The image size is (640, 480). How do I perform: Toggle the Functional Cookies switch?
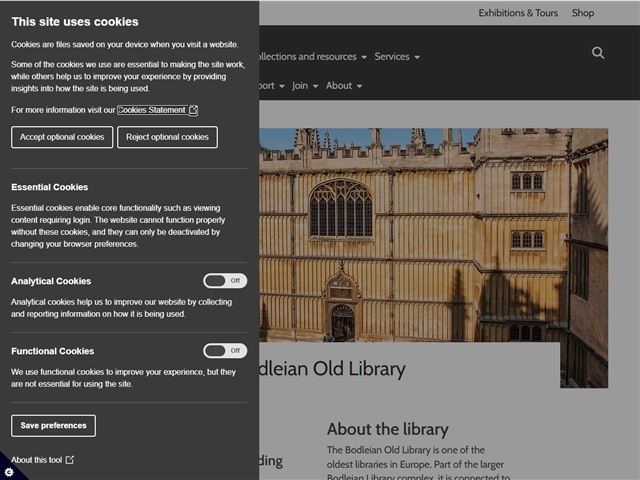pyautogui.click(x=225, y=351)
